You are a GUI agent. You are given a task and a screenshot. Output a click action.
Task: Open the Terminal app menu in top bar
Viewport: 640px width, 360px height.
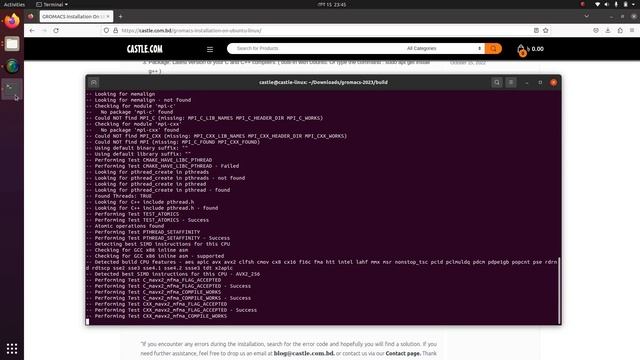52,4
